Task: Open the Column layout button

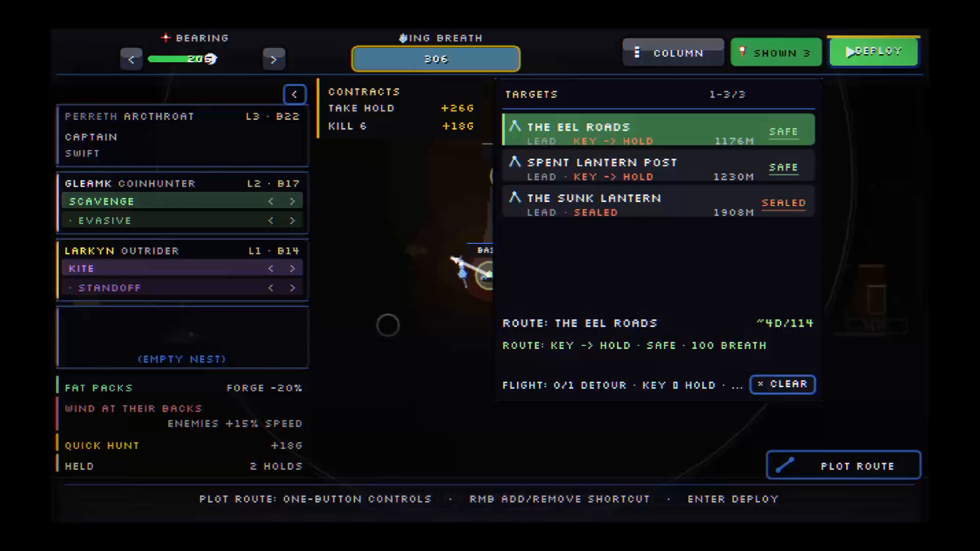Action: pos(673,53)
